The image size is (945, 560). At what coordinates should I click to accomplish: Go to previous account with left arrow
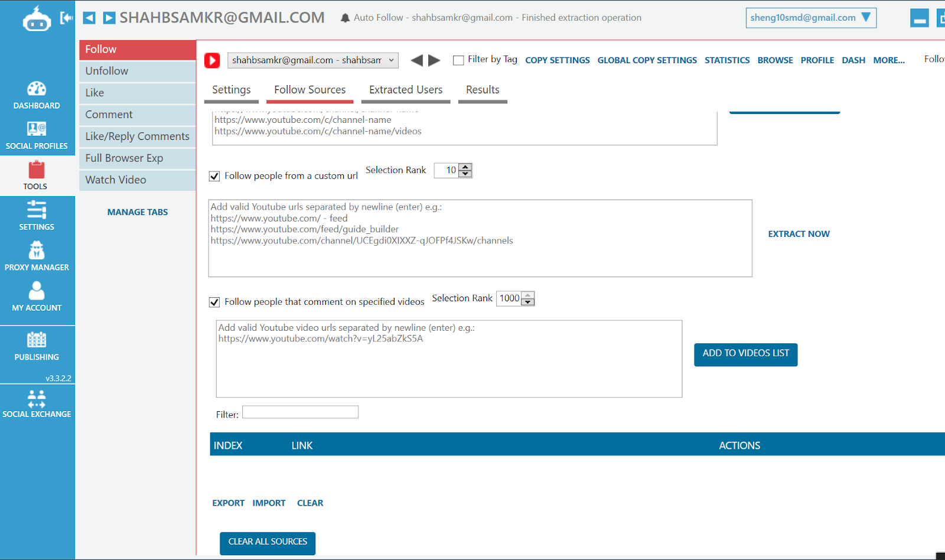89,18
